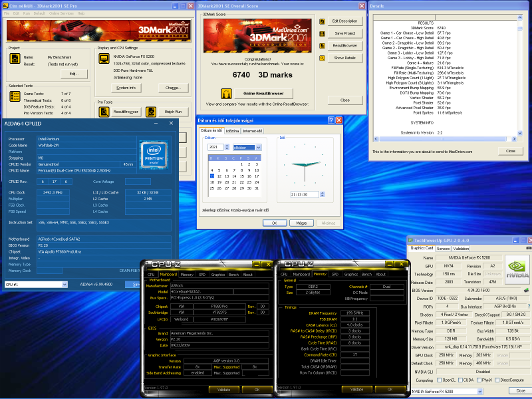The height and width of the screenshot is (399, 532).
Task: Switch to the Időzóna tab in the date dialog
Action: pyautogui.click(x=232, y=131)
